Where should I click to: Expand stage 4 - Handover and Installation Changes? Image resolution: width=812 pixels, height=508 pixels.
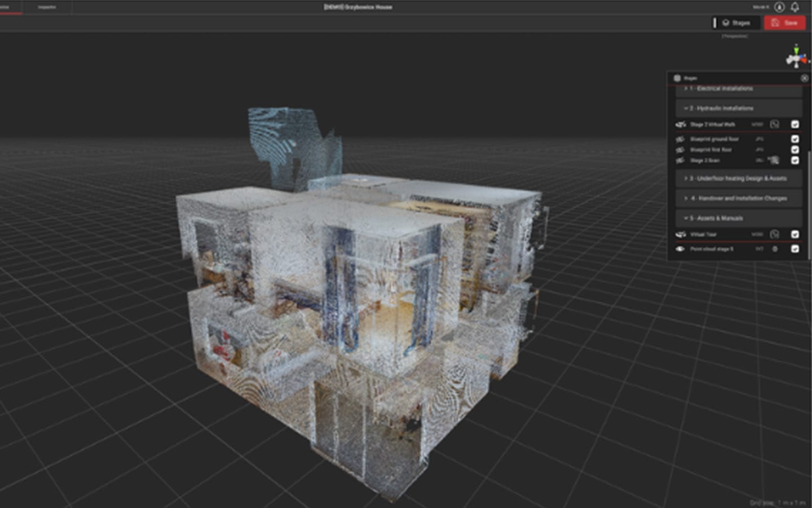click(x=739, y=198)
